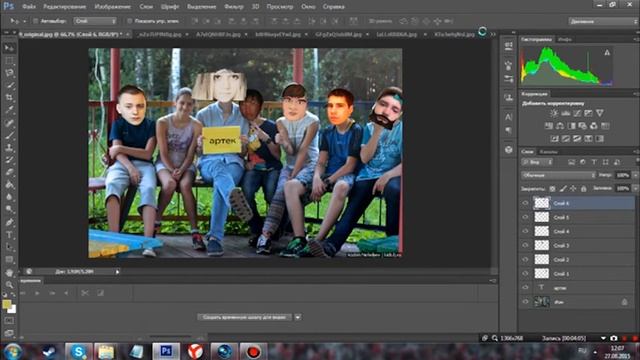This screenshot has width=640, height=360.
Task: Add a Photo Filter adjustment
Action: click(582, 126)
